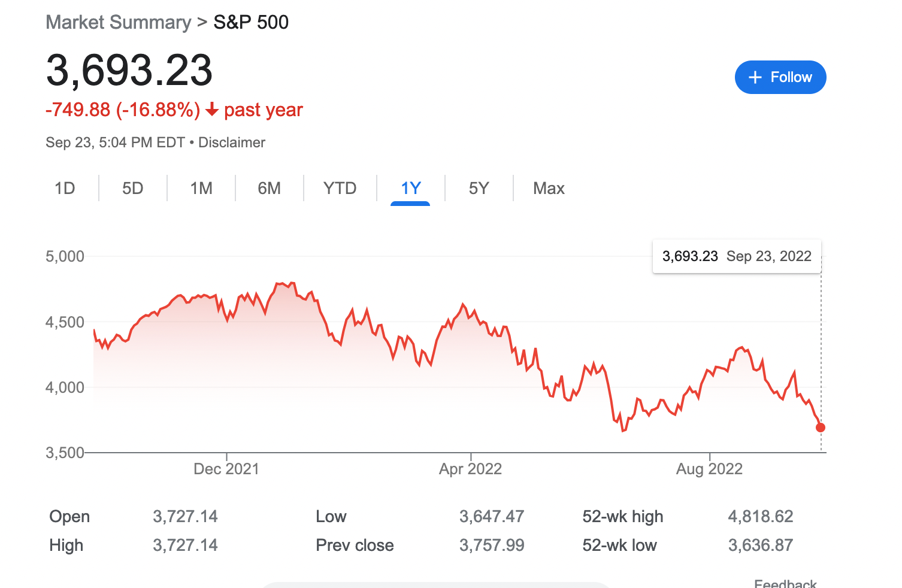Screen dimensions: 902x588
Task: Switch to the 5Y chart range
Action: [479, 188]
